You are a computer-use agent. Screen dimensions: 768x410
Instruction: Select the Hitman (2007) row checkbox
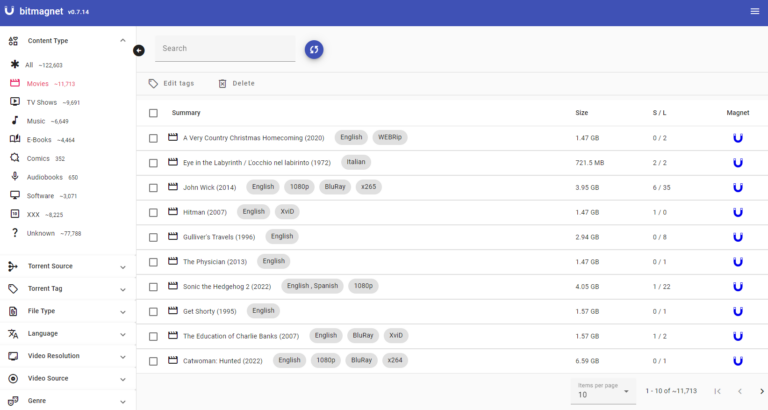(x=153, y=213)
